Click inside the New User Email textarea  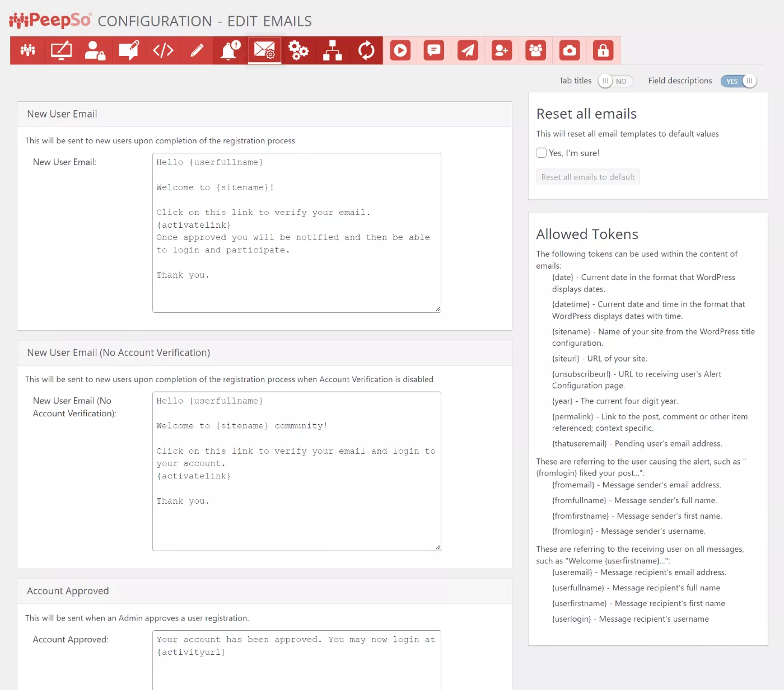pyautogui.click(x=297, y=233)
